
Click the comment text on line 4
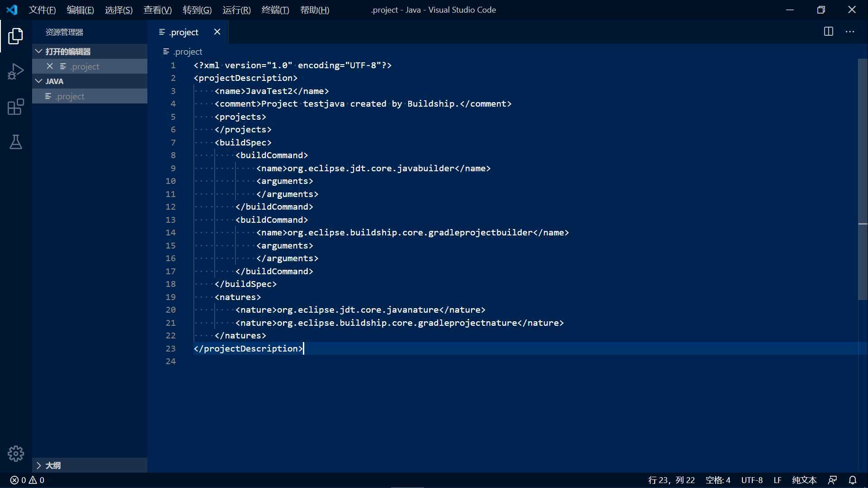pyautogui.click(x=360, y=104)
